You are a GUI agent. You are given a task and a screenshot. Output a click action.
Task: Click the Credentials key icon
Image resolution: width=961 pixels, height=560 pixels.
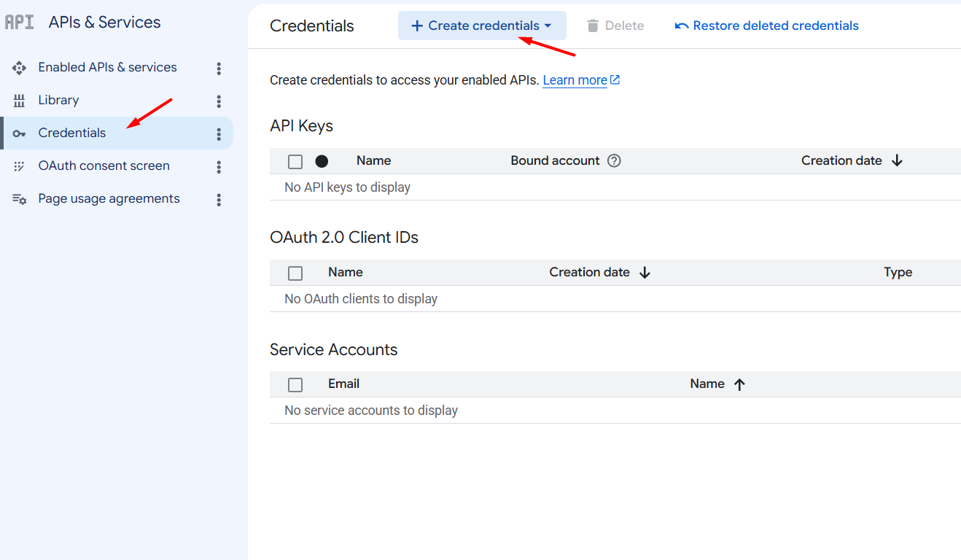(x=20, y=133)
